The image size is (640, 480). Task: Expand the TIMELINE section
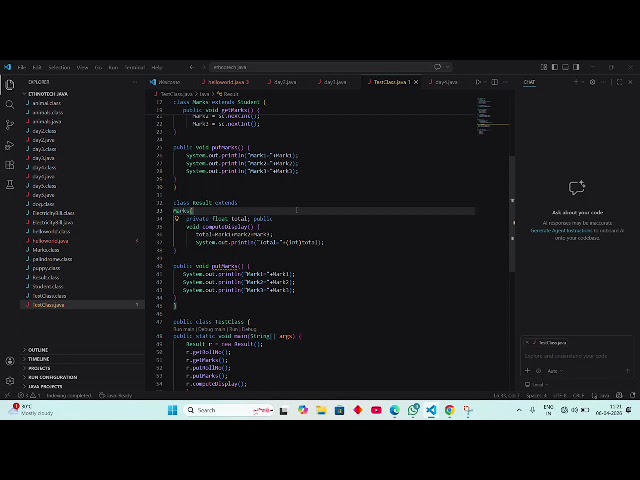click(36, 359)
